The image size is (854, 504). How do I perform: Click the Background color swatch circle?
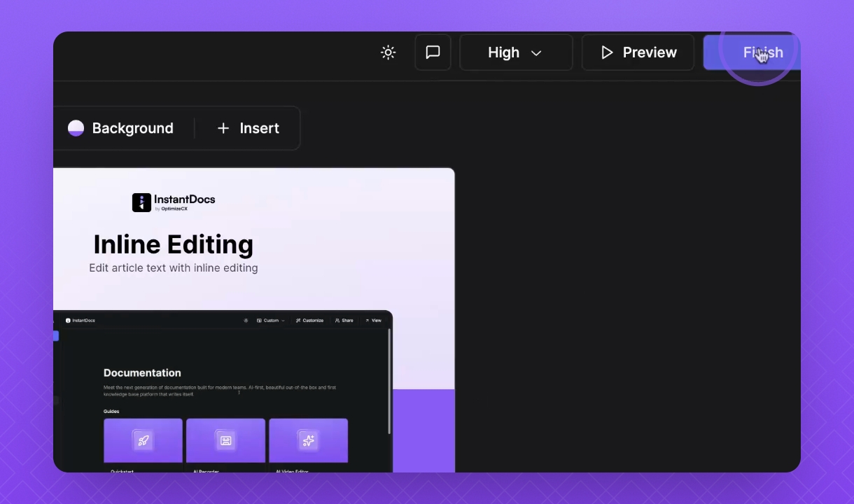[x=76, y=128]
